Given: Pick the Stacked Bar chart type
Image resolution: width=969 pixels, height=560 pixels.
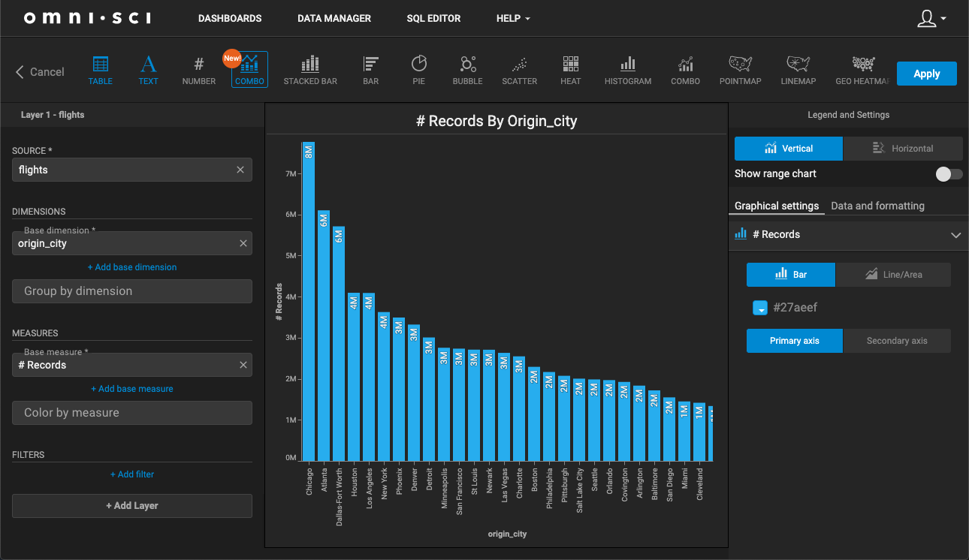Looking at the screenshot, I should click(x=310, y=71).
